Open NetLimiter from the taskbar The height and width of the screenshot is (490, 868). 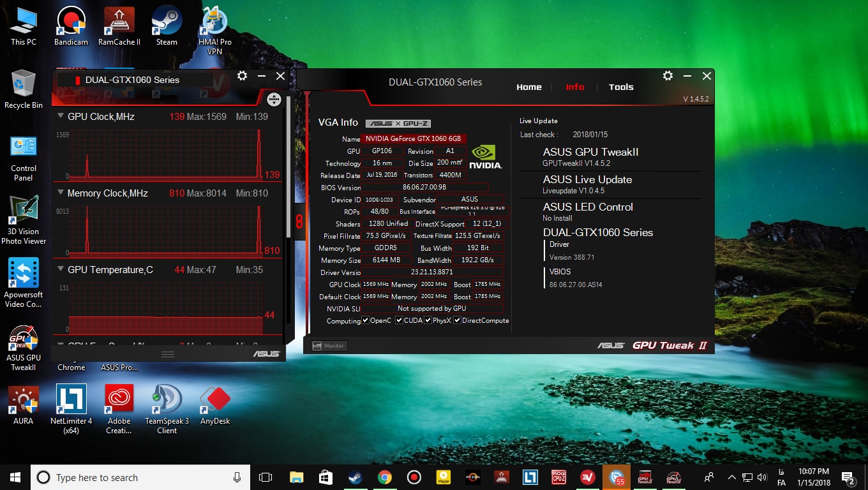click(530, 477)
